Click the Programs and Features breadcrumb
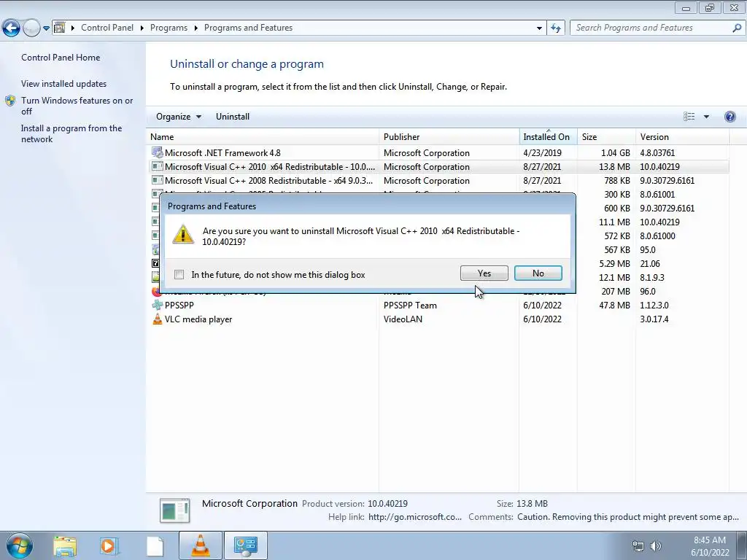The image size is (747, 560). click(x=248, y=28)
